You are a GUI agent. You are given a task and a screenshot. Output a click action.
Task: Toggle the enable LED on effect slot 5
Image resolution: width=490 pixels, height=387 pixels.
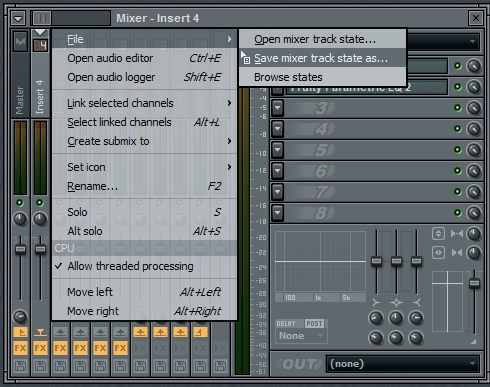click(458, 150)
